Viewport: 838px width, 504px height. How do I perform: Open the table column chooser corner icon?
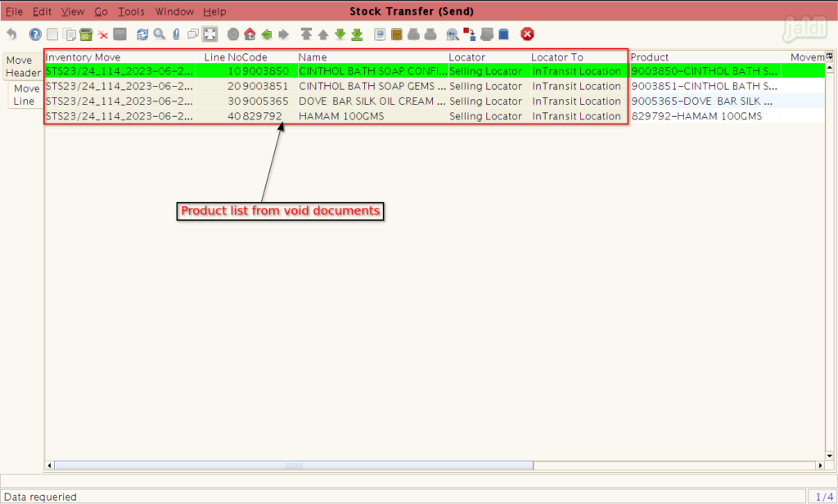click(x=830, y=56)
